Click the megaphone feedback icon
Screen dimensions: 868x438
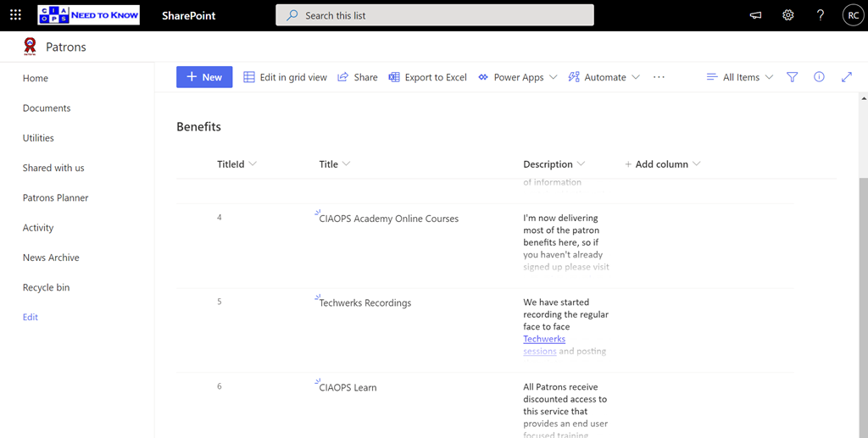coord(756,15)
